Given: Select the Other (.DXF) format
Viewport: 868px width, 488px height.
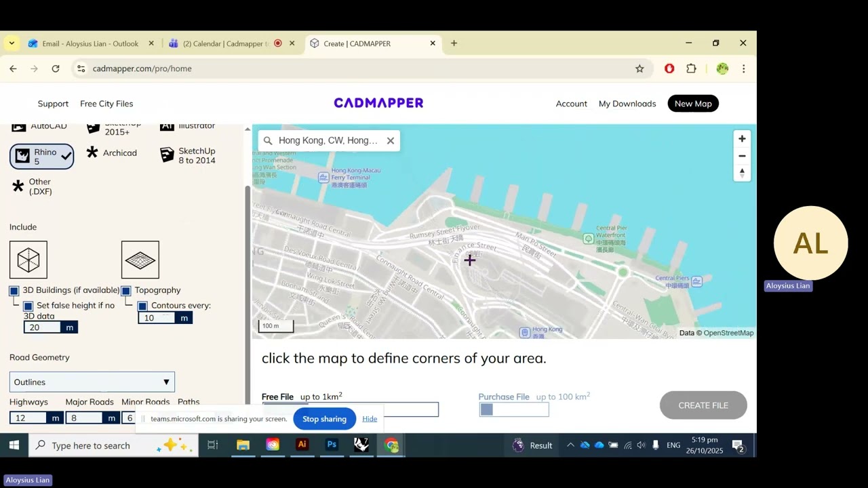Looking at the screenshot, I should point(32,186).
